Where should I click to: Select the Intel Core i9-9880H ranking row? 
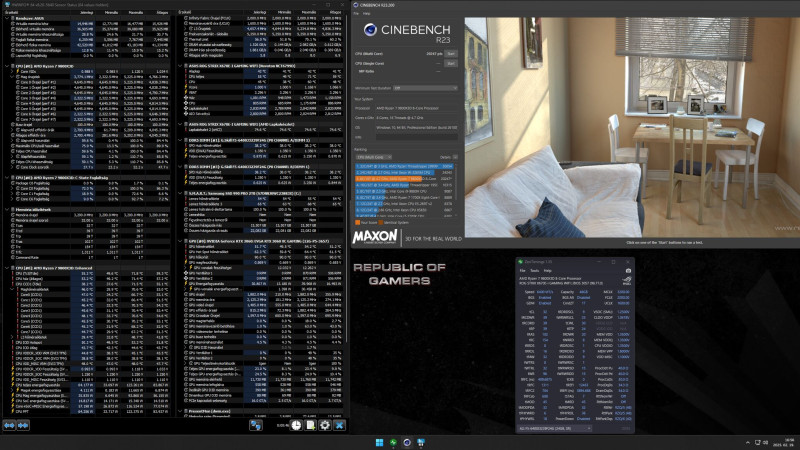(404, 191)
